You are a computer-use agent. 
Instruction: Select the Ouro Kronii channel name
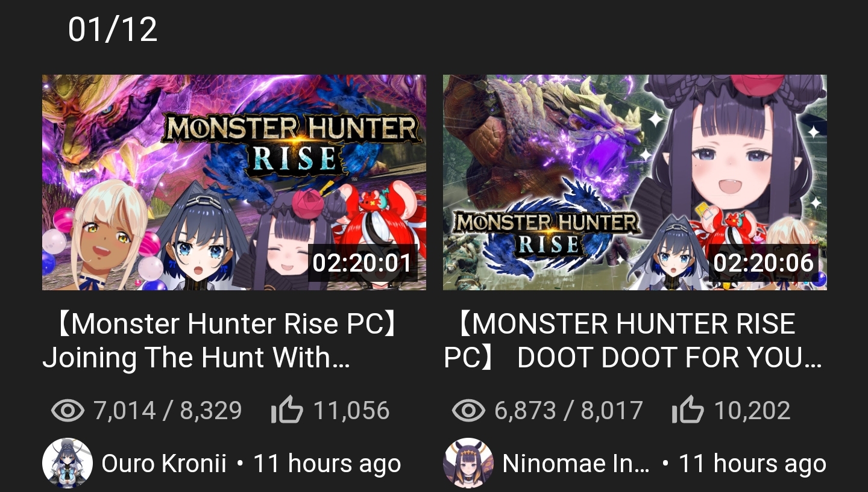164,464
